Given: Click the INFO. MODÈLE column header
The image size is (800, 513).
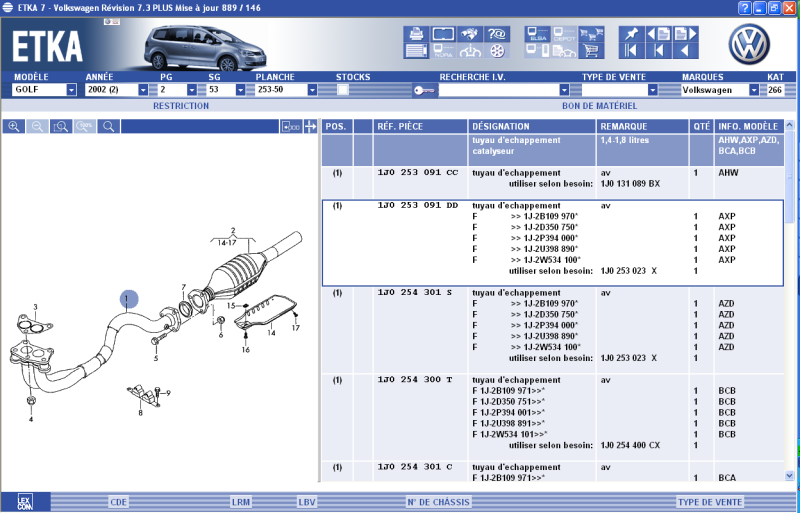Looking at the screenshot, I should (x=748, y=127).
